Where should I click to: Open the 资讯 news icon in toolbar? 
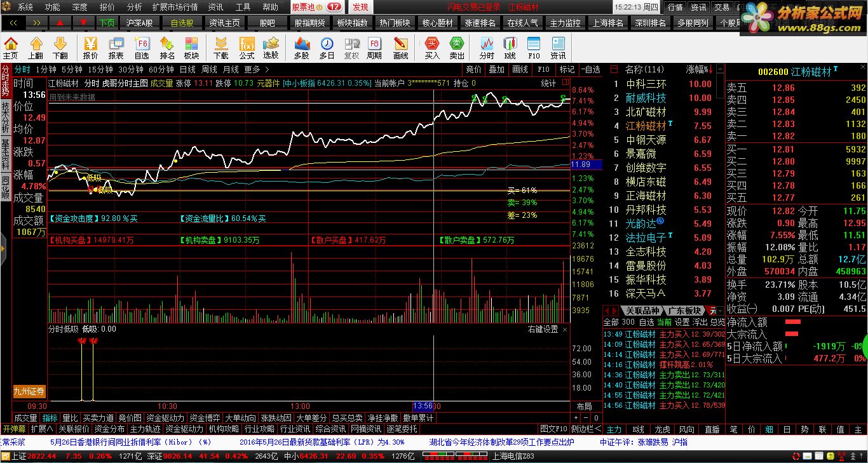pos(558,48)
